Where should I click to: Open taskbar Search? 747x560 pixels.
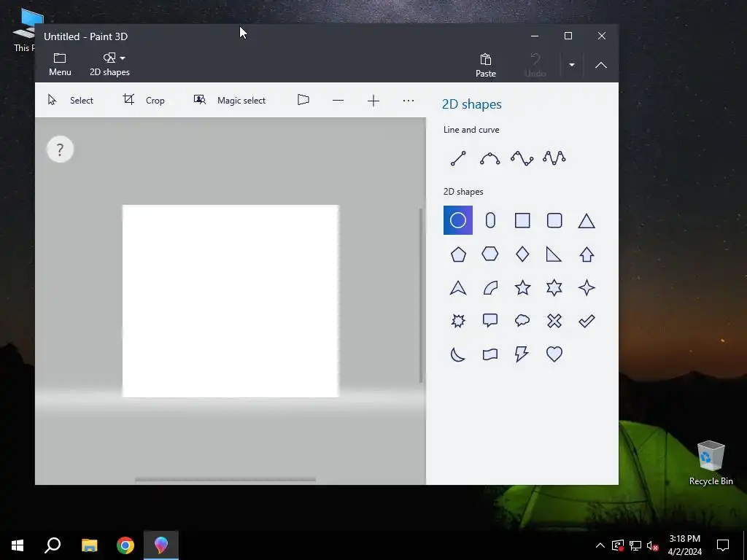(x=53, y=545)
